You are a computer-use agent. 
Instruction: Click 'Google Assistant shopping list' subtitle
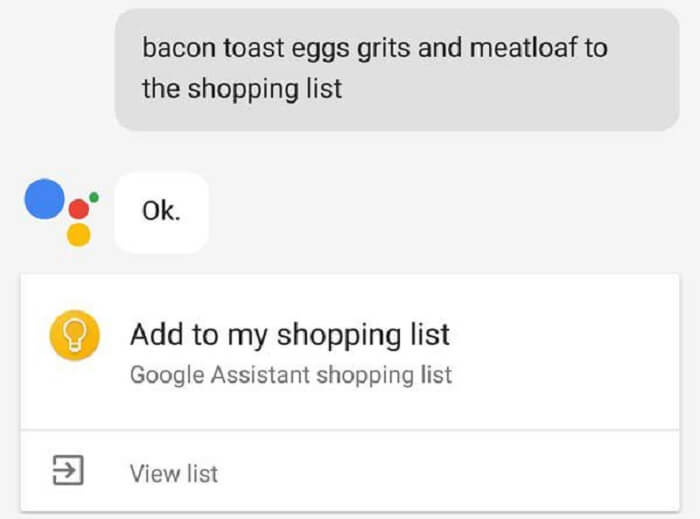tap(291, 375)
